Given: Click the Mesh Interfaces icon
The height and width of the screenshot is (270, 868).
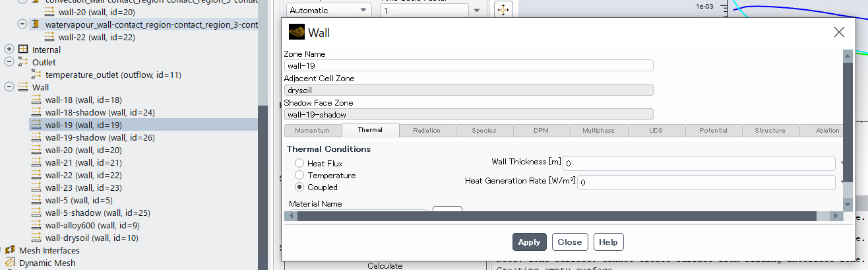Looking at the screenshot, I should click(10, 250).
